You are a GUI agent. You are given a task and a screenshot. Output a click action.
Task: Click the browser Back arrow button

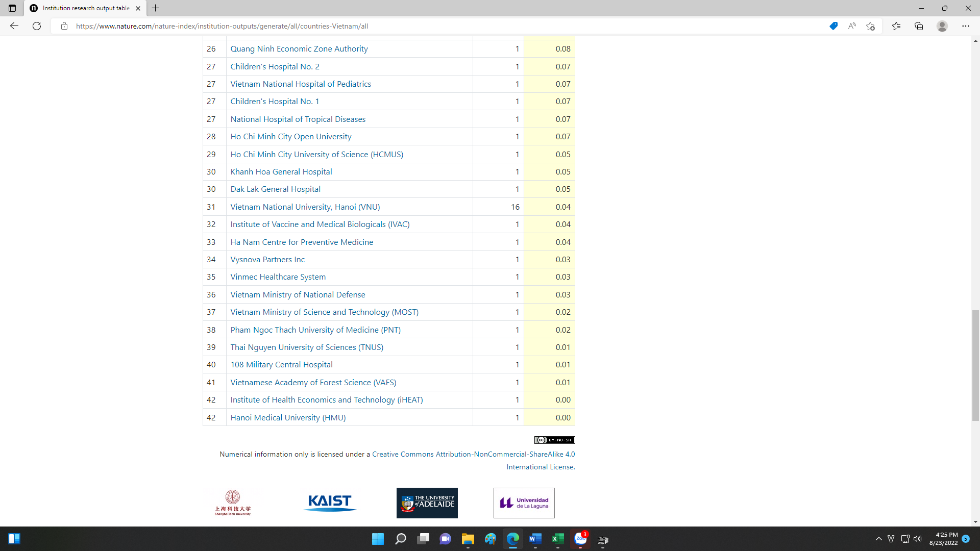pos(14,26)
